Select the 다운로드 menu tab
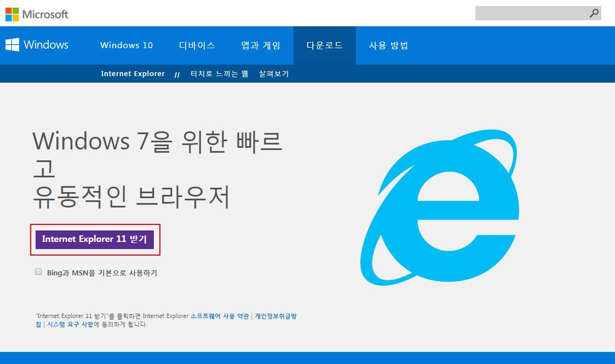The image size is (615, 364). click(x=325, y=45)
